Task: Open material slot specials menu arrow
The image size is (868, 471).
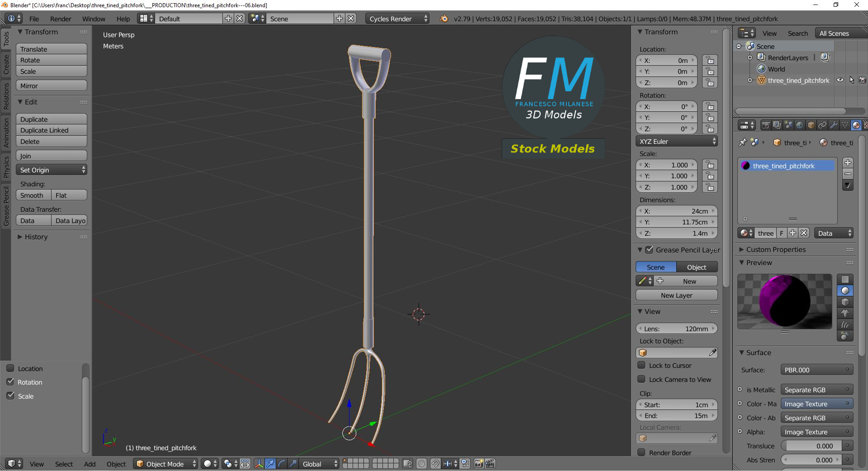Action: click(848, 186)
